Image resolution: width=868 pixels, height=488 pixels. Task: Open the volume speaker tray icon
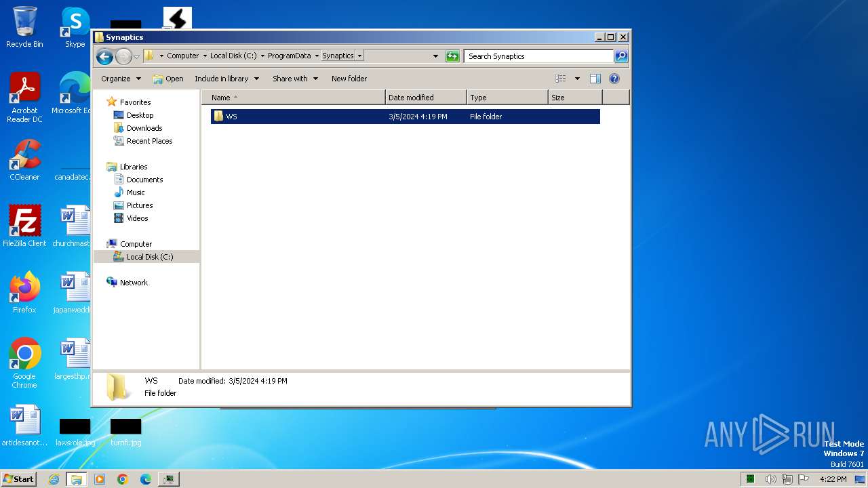click(x=770, y=479)
